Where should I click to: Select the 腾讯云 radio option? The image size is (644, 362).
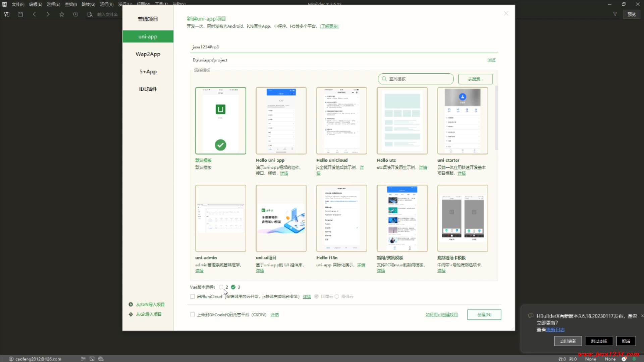click(337, 297)
